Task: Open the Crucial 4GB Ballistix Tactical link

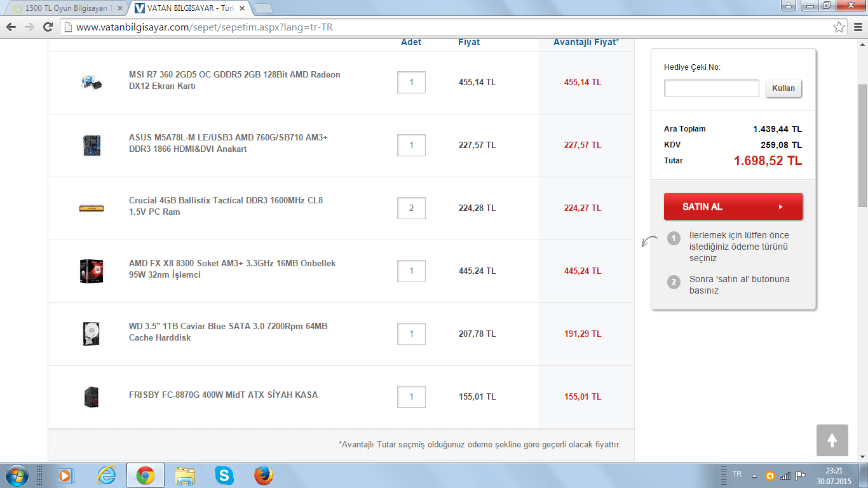Action: pos(226,206)
